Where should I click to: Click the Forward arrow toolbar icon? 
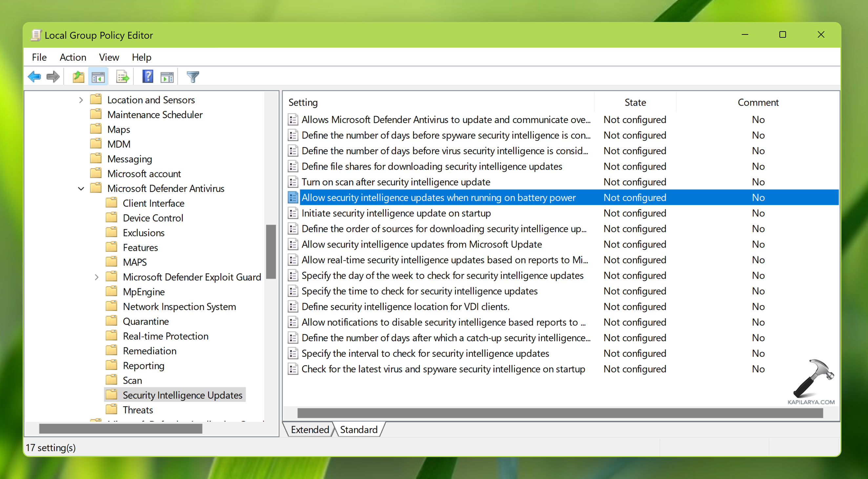point(53,77)
